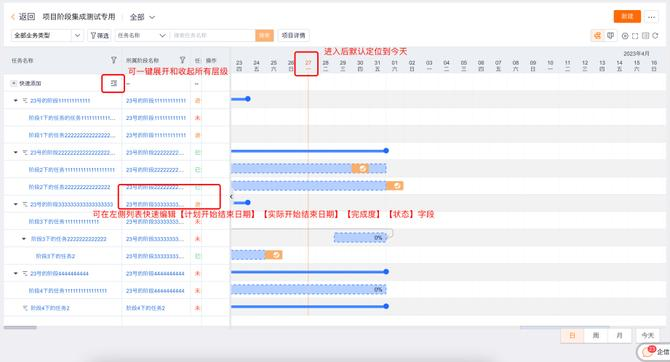Switch to the second view mode toggle icon

tap(610, 36)
